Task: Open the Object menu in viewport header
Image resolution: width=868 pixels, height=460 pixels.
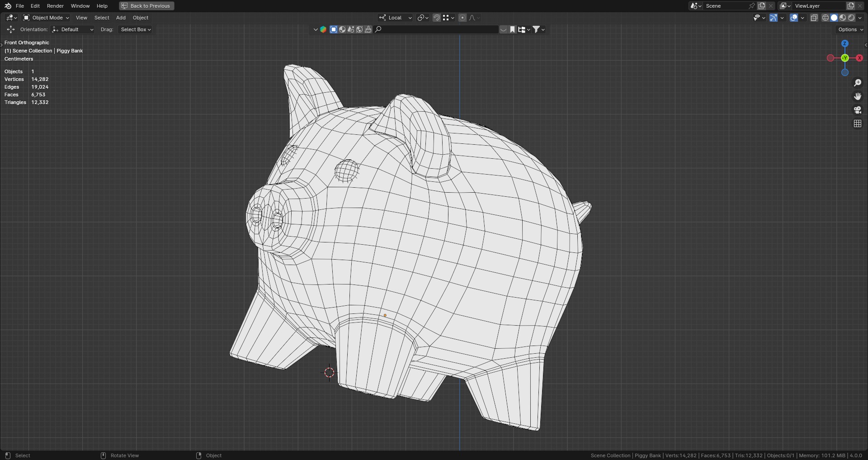Action: pos(141,18)
